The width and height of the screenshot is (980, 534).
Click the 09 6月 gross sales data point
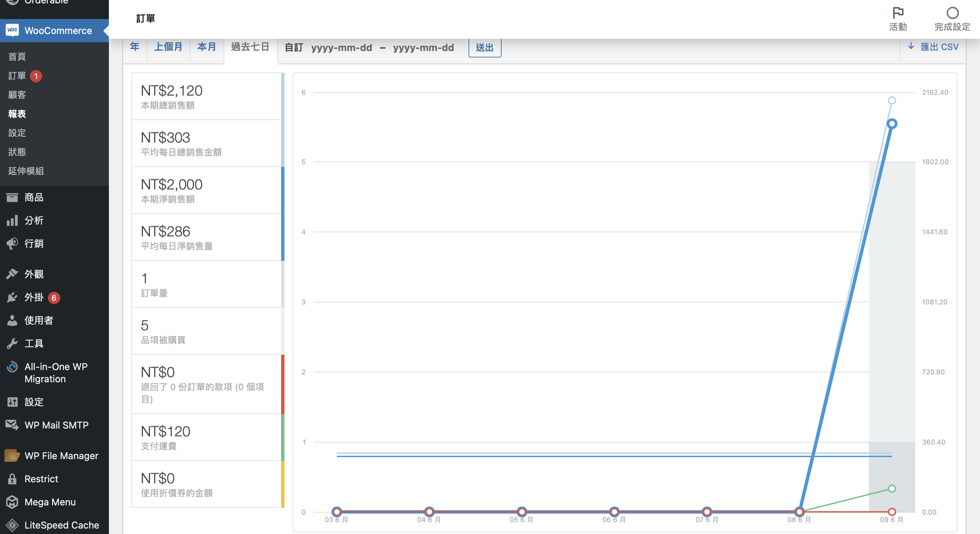(x=892, y=100)
